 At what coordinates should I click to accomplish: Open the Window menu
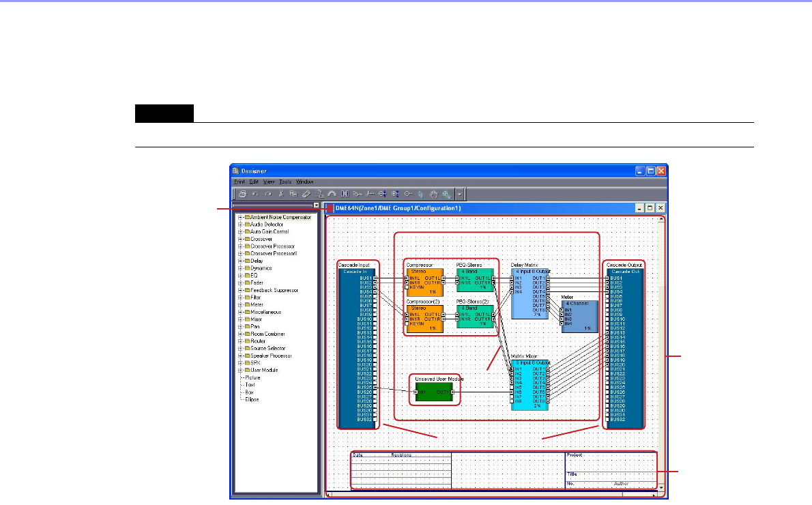(304, 182)
